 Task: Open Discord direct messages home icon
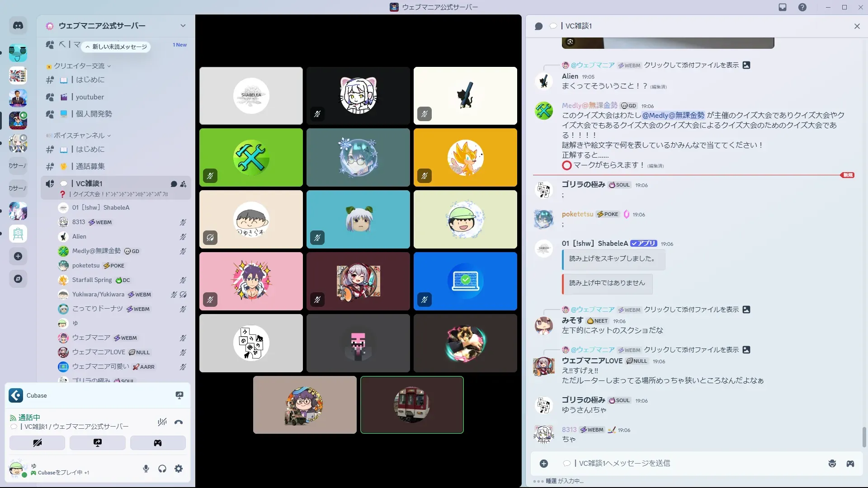pos(18,26)
